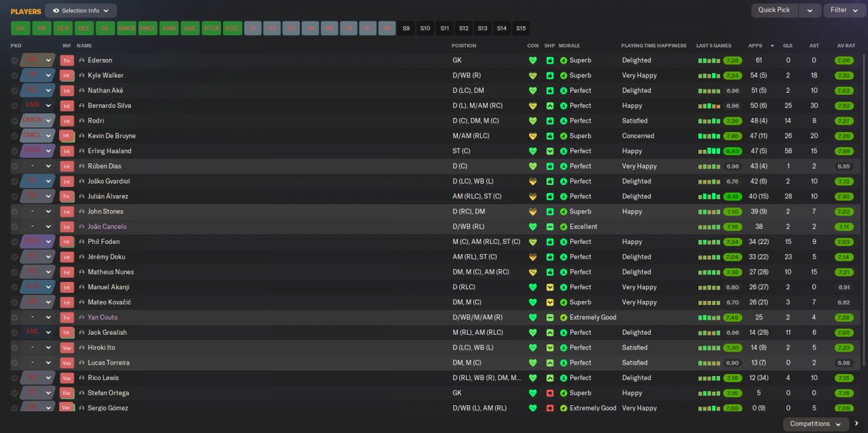Click the match sharpness icon for Stefan Ortega
The width and height of the screenshot is (868, 433).
pos(550,393)
